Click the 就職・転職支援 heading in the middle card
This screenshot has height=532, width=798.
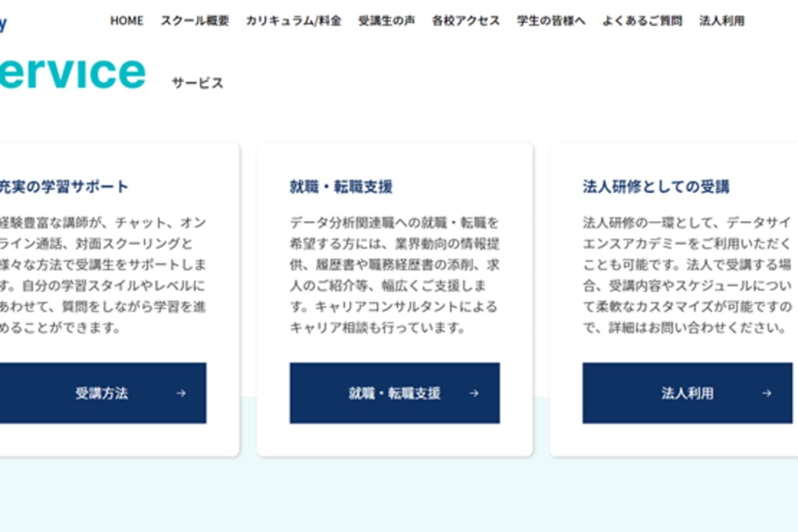341,187
